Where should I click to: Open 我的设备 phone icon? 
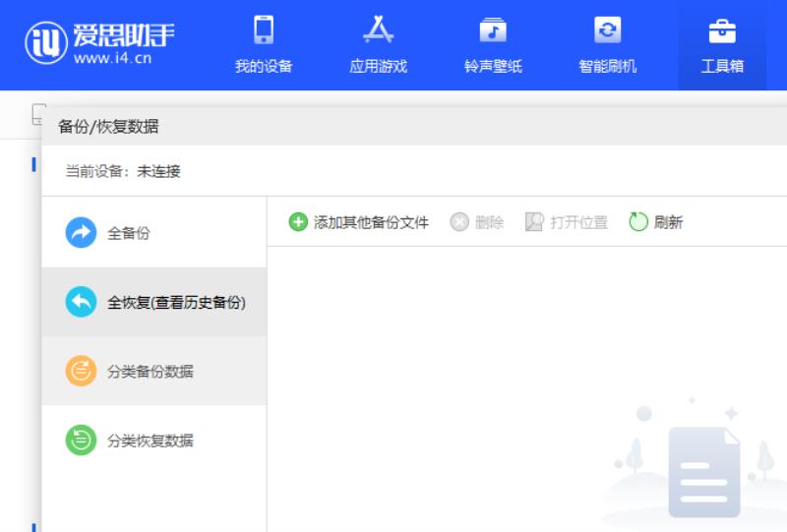pos(264,30)
